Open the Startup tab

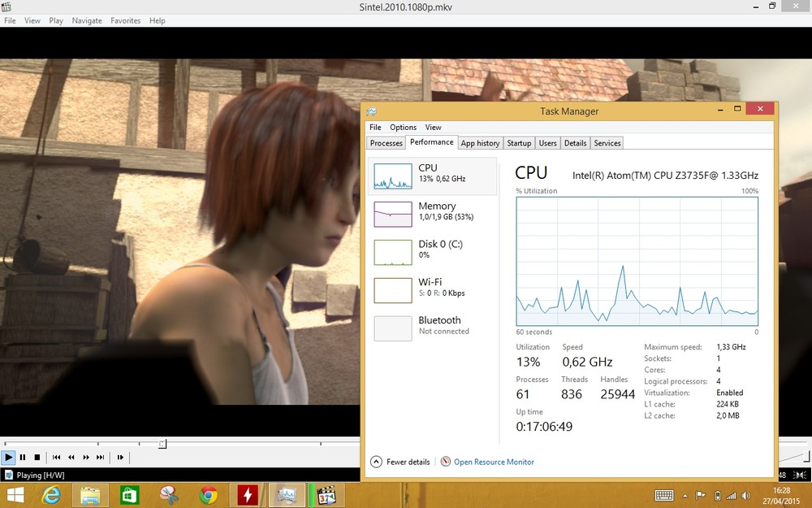519,143
